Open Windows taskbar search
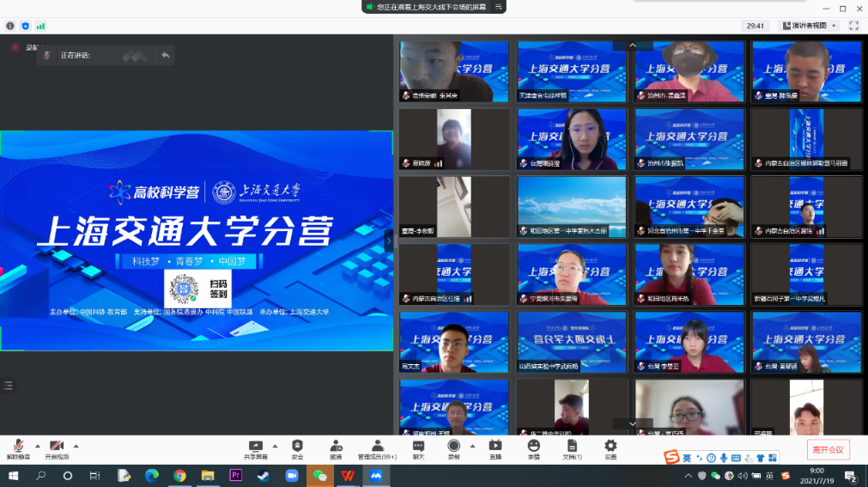This screenshot has width=868, height=487. (40, 475)
